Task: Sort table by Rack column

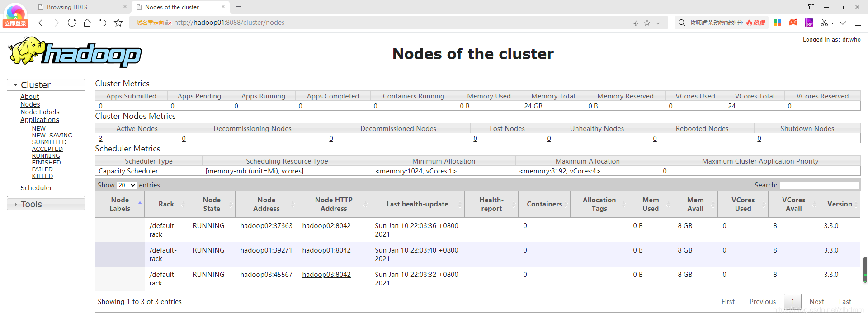Action: coord(166,204)
